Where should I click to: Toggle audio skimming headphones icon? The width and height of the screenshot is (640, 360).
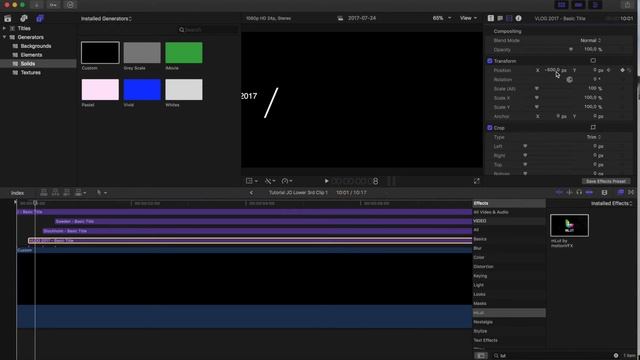(x=579, y=192)
